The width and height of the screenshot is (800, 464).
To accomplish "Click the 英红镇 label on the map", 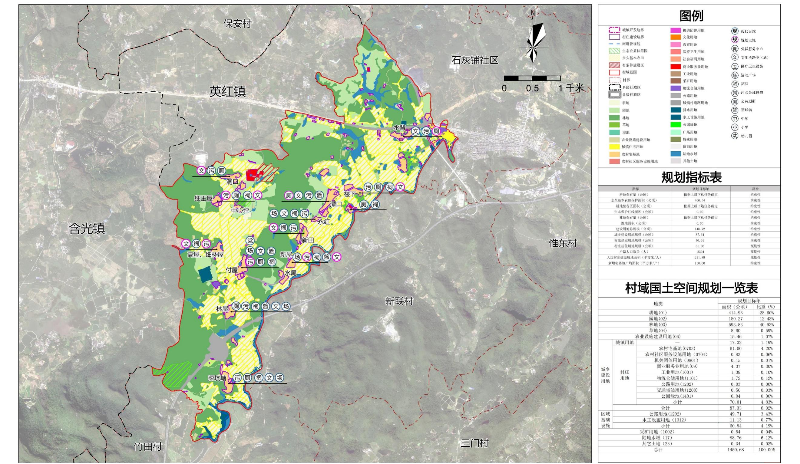I will (x=227, y=91).
